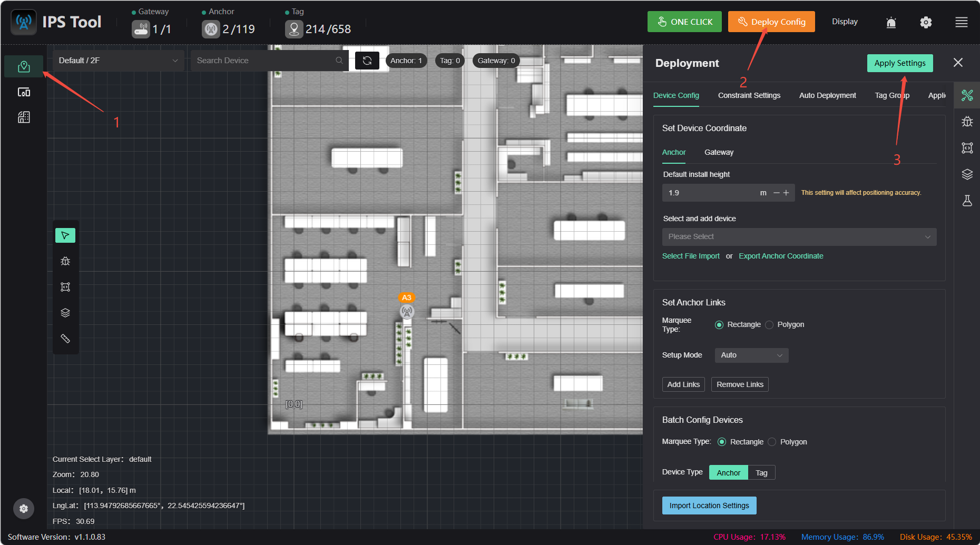Select the Anchor coordinate sub-tab
980x545 pixels.
pos(674,152)
